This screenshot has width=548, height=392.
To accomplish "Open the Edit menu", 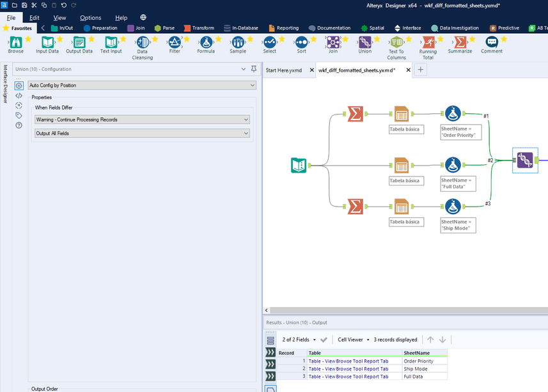I will (x=35, y=17).
